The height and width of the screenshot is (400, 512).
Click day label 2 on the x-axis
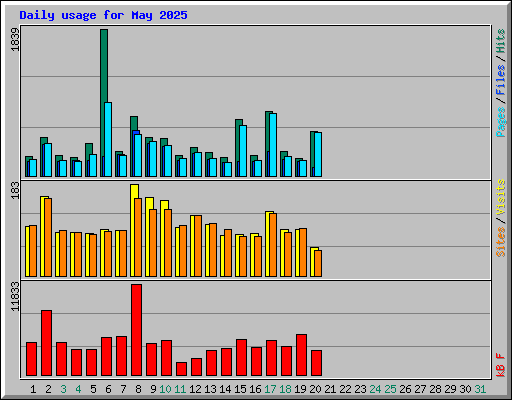[x=48, y=389]
